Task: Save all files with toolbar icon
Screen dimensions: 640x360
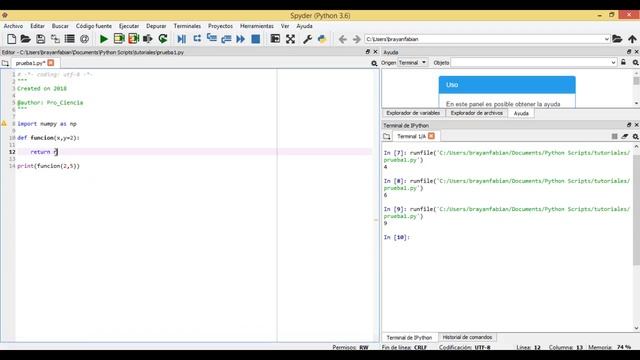Action: click(x=55, y=39)
